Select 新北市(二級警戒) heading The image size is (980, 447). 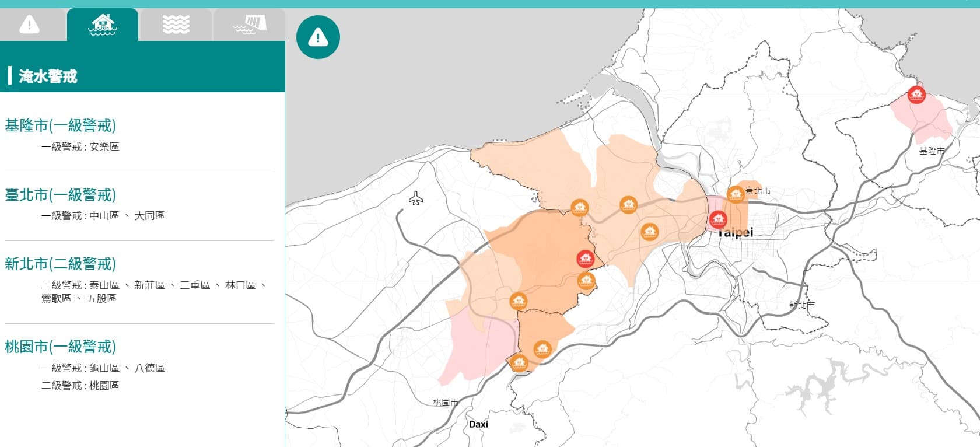61,264
